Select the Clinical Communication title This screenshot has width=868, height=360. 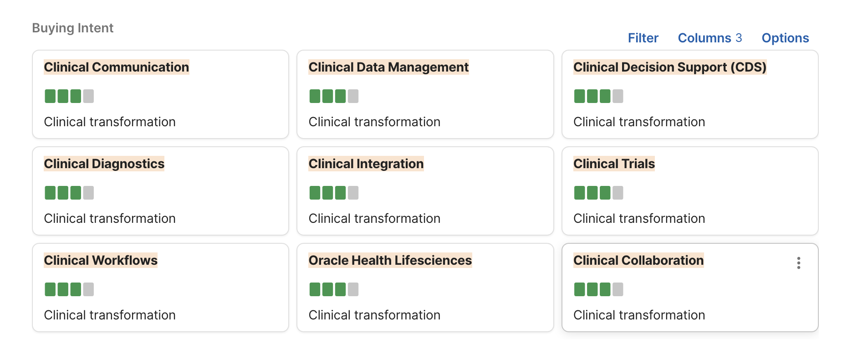coord(116,67)
